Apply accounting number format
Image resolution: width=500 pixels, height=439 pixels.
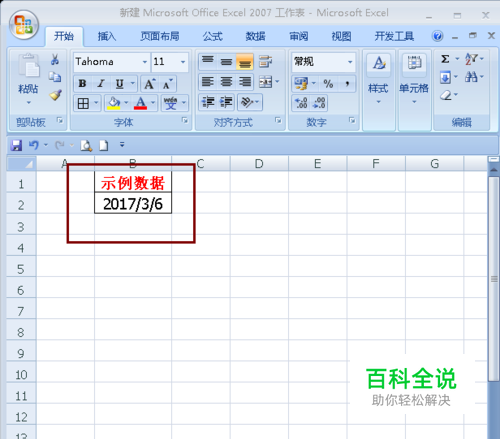301,83
